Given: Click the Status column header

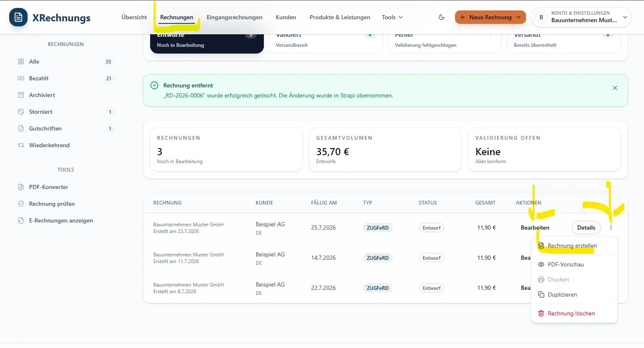Looking at the screenshot, I should click(428, 202).
